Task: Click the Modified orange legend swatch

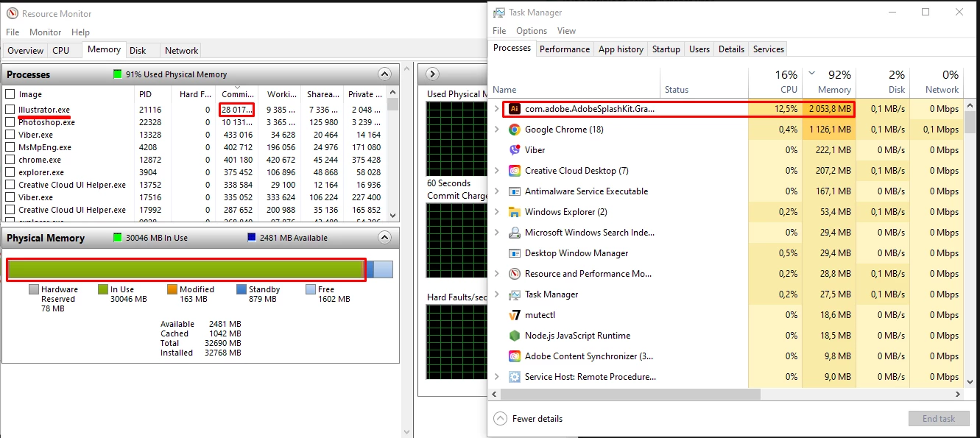Action: point(172,289)
